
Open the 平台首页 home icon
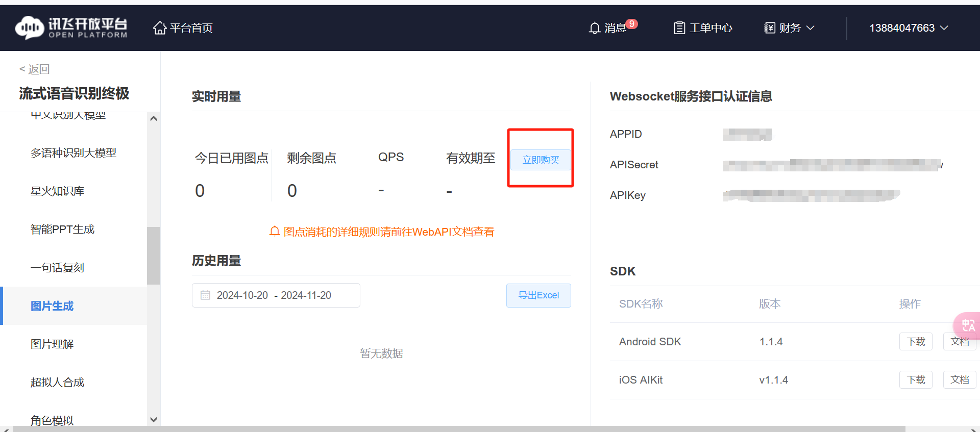pyautogui.click(x=160, y=28)
